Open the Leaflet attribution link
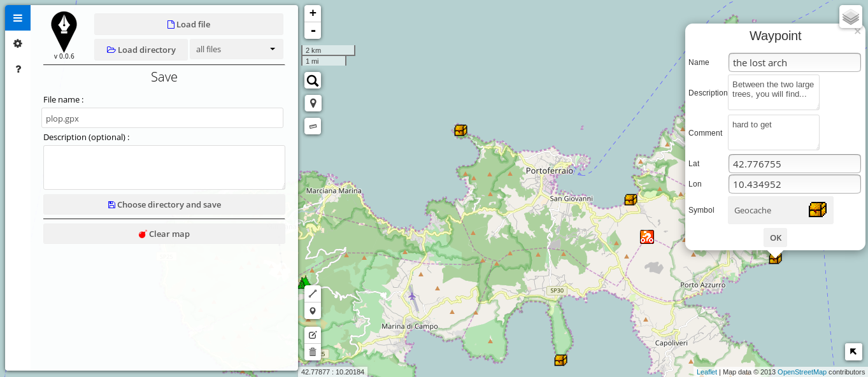Screen dimensions: 868x377 706,372
